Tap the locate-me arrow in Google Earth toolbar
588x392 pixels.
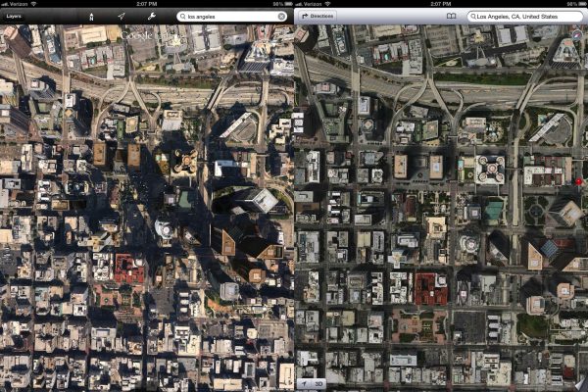(x=122, y=17)
